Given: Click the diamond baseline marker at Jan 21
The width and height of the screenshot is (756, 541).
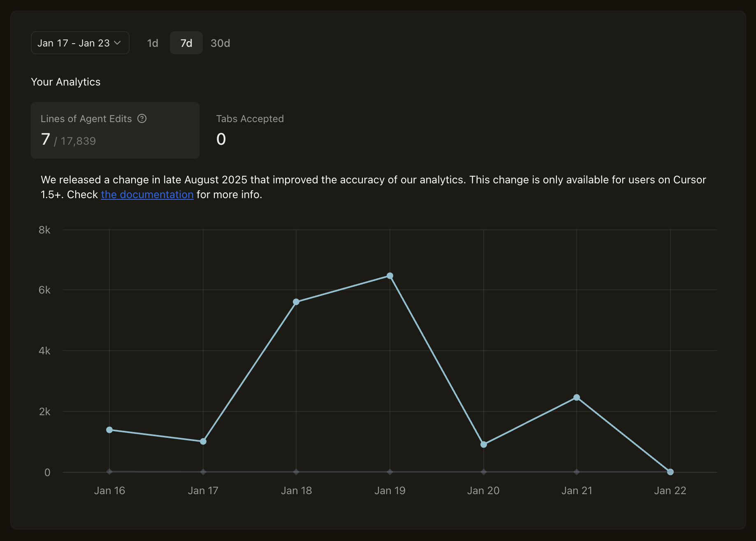Looking at the screenshot, I should pos(577,472).
